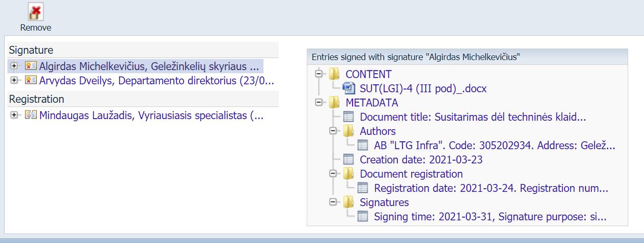Collapse the CONTENT tree node
This screenshot has height=243, width=644.
pyautogui.click(x=318, y=74)
